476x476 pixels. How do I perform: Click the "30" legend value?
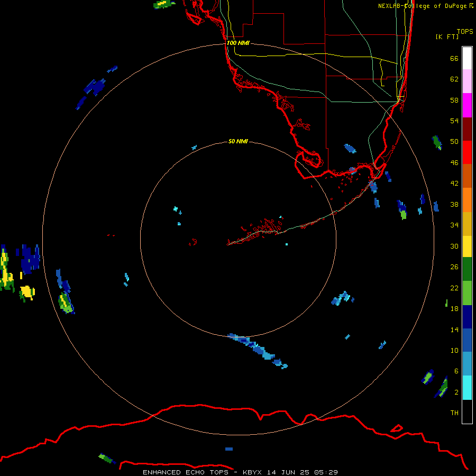(x=454, y=246)
